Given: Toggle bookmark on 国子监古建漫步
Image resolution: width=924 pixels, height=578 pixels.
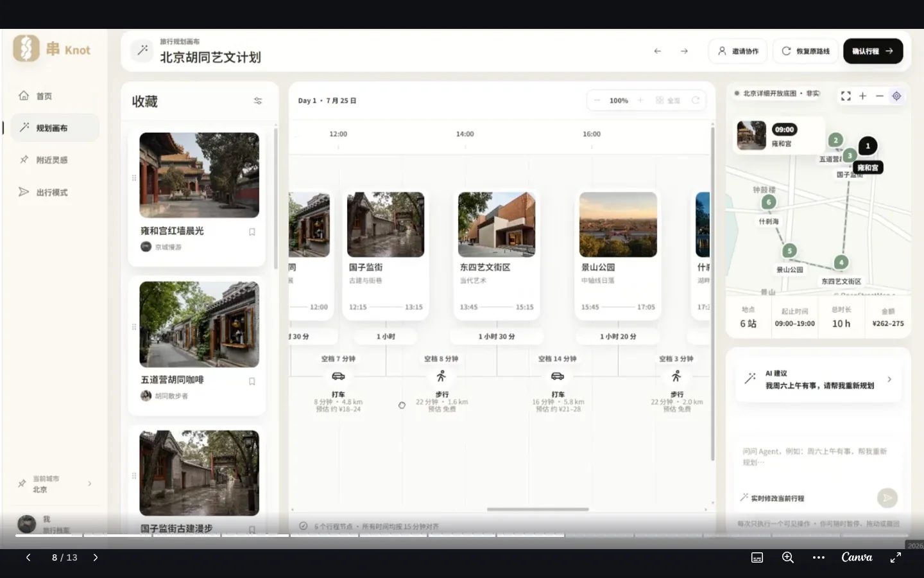Looking at the screenshot, I should pos(252,530).
